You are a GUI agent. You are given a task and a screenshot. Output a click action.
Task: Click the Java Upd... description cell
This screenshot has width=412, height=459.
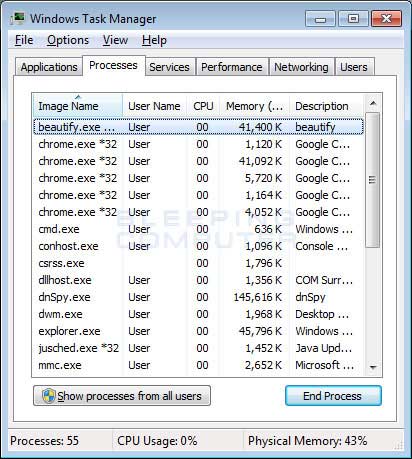point(324,348)
